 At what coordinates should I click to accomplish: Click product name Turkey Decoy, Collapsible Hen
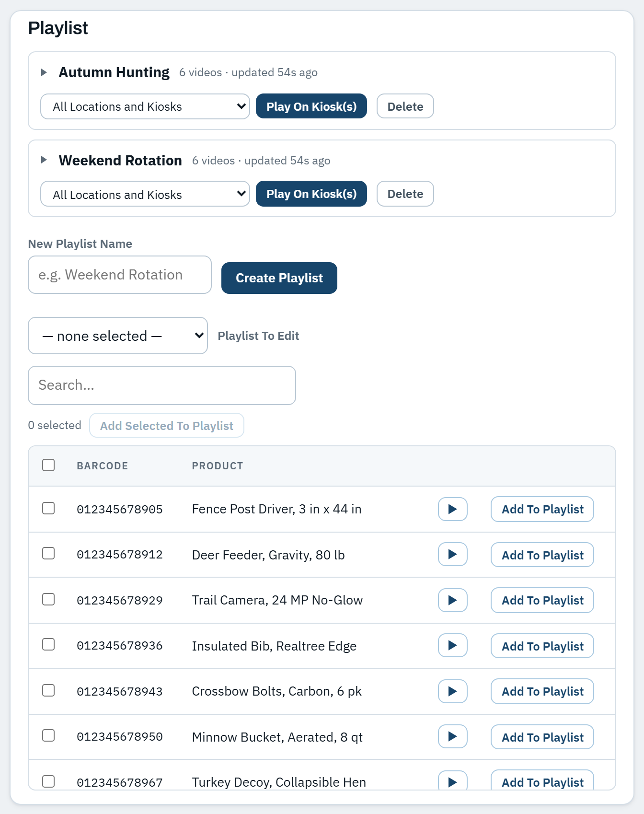pyautogui.click(x=279, y=782)
